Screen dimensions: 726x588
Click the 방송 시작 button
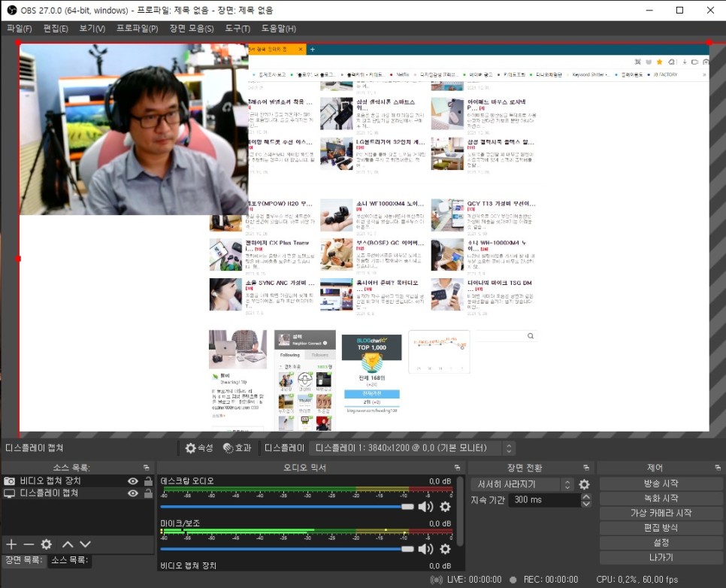[x=661, y=483]
